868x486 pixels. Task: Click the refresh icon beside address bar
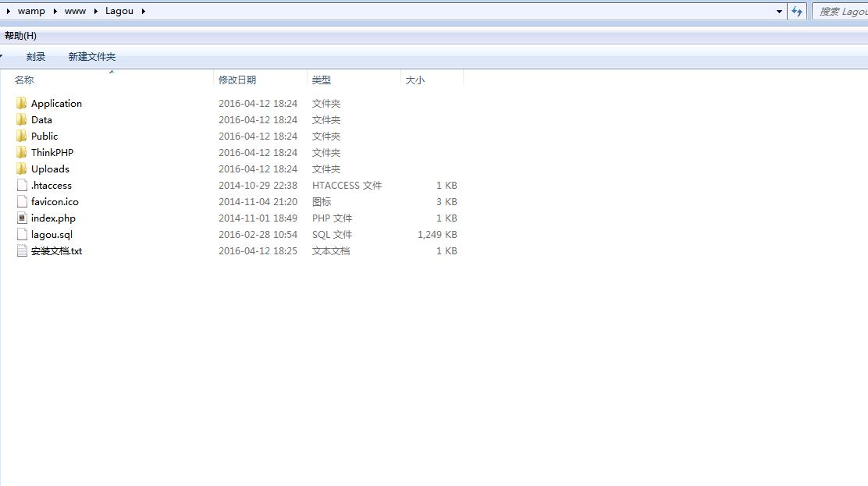tap(797, 11)
